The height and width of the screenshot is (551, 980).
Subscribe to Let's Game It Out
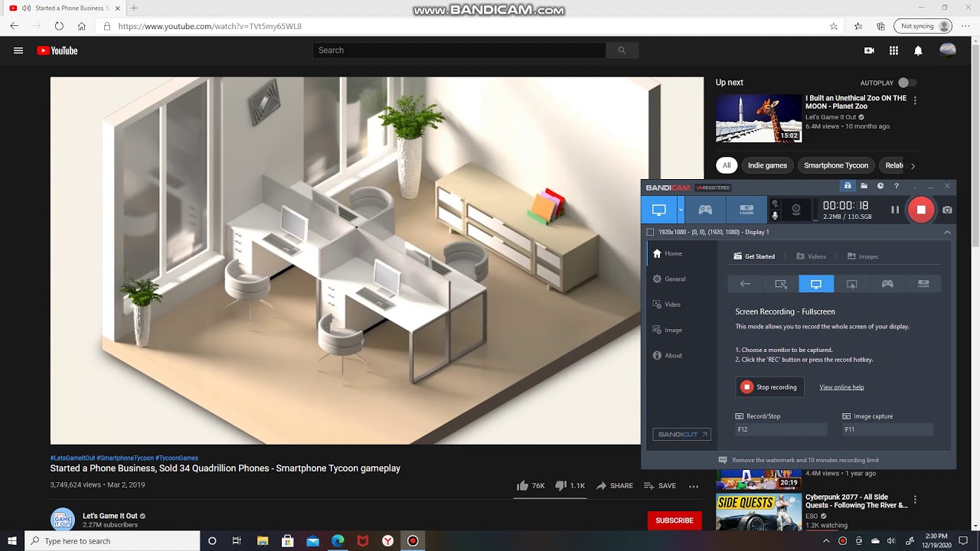675,520
